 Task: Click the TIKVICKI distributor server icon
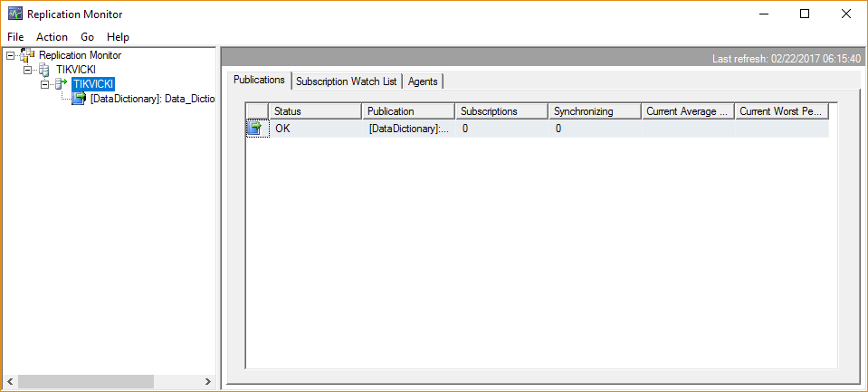43,70
